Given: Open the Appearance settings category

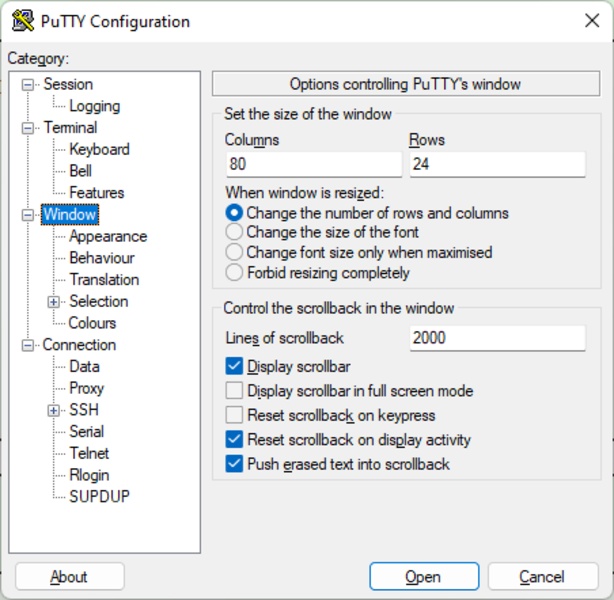Looking at the screenshot, I should point(108,237).
